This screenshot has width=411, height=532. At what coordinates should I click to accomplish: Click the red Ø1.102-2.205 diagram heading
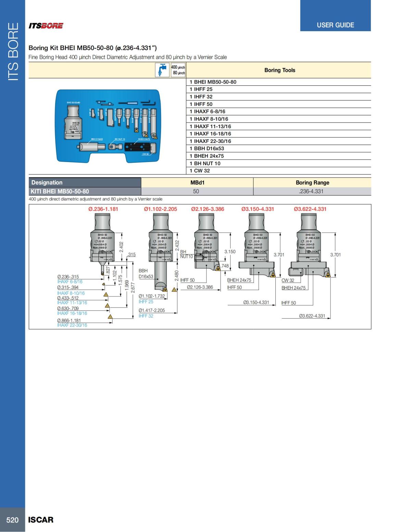point(160,209)
